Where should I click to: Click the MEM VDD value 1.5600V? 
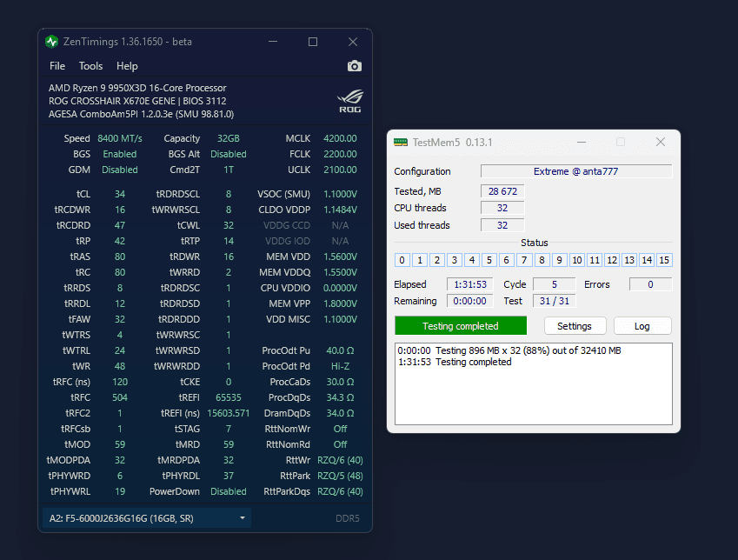pyautogui.click(x=340, y=257)
